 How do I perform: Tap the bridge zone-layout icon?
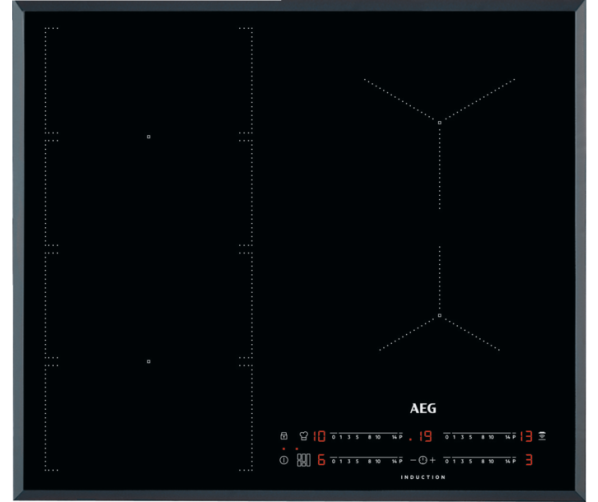click(304, 460)
